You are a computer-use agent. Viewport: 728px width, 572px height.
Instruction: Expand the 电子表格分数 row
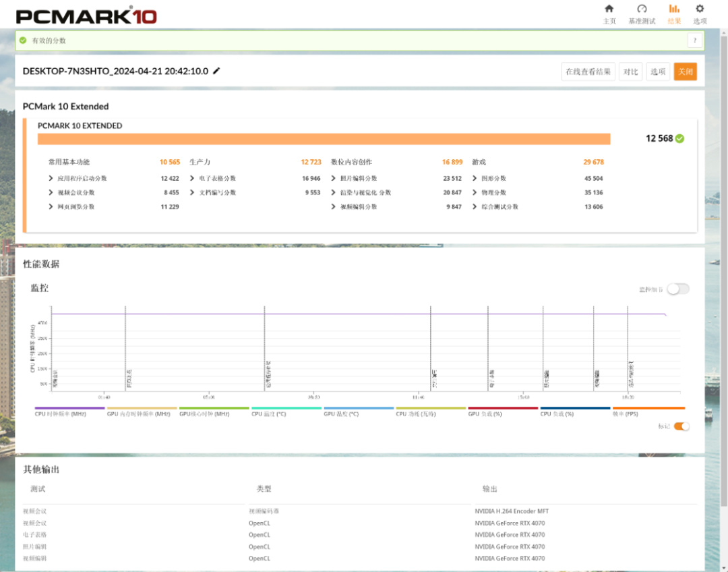191,179
